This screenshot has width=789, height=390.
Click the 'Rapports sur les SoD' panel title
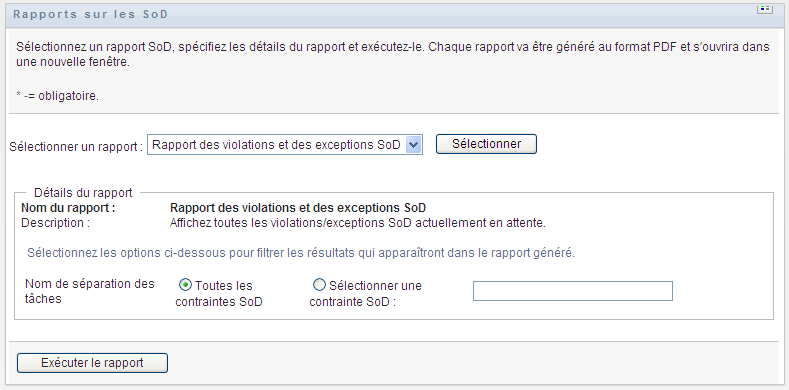[91, 15]
